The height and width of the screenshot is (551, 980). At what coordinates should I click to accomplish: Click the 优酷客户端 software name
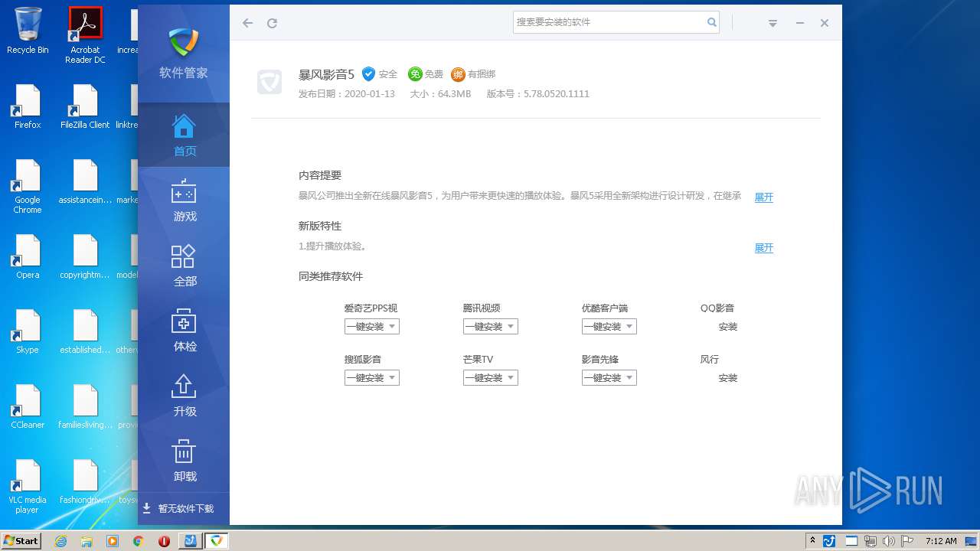(x=605, y=308)
